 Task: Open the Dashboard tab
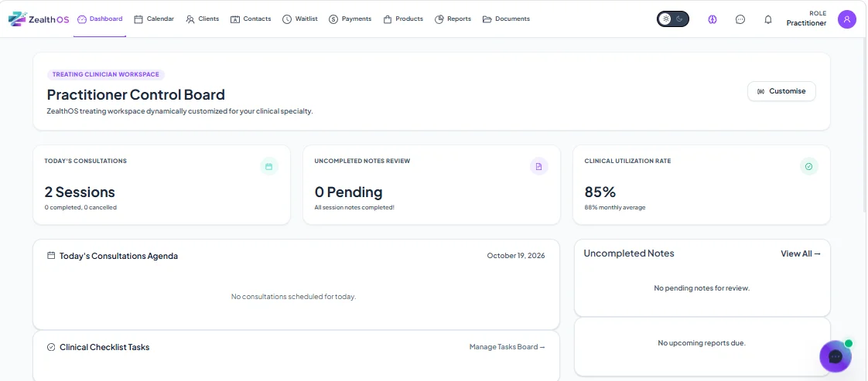(x=100, y=19)
